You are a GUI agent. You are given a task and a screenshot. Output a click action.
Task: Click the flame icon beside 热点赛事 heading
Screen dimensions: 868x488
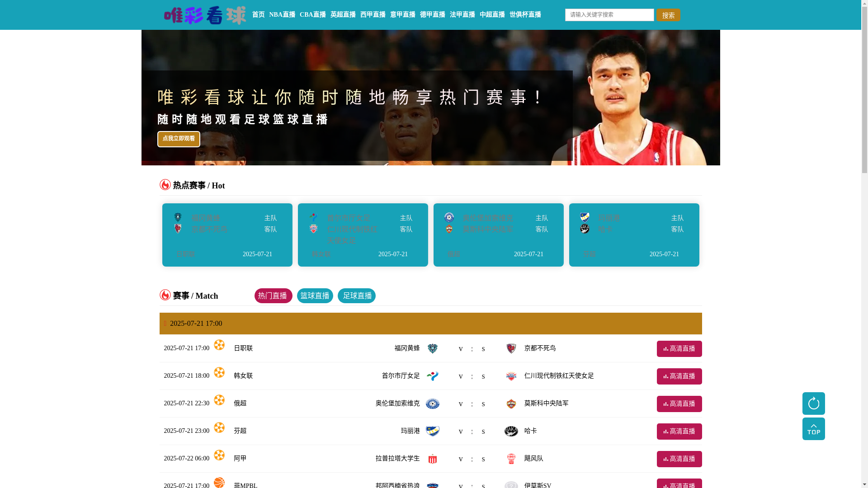(x=165, y=185)
